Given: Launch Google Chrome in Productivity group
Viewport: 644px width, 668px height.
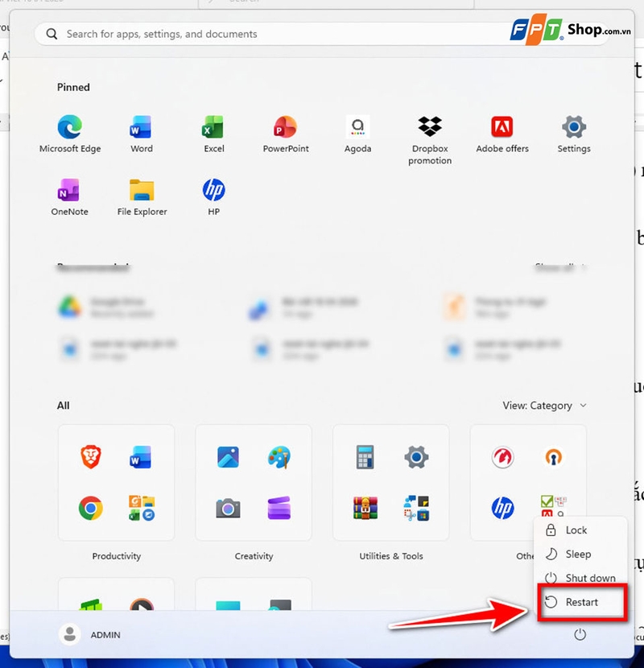Looking at the screenshot, I should click(x=90, y=508).
